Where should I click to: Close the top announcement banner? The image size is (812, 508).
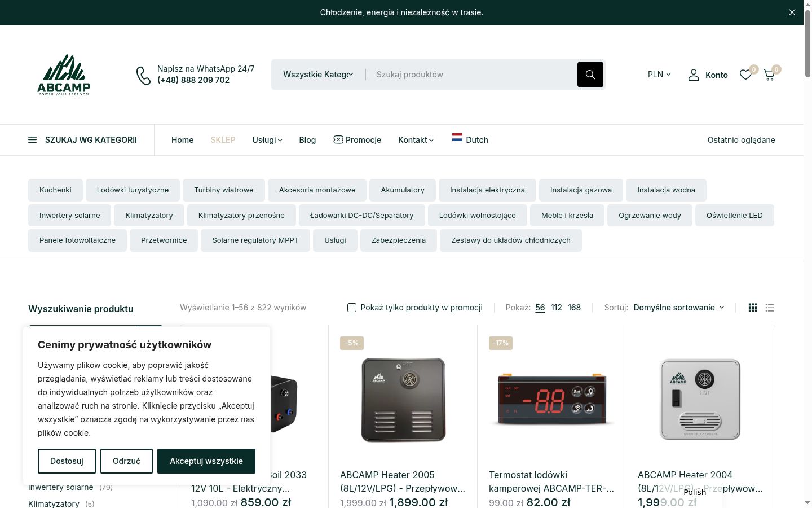click(792, 12)
